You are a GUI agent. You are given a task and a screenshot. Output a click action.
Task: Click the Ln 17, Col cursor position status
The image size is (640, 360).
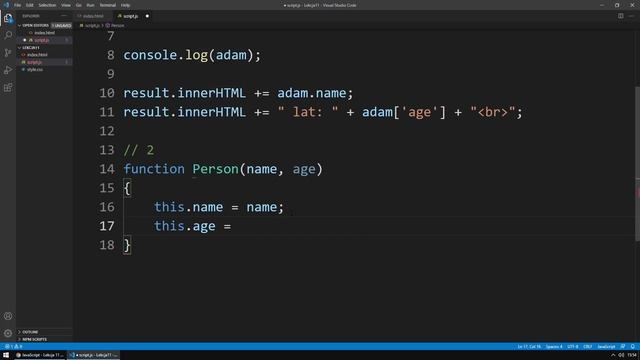click(529, 347)
